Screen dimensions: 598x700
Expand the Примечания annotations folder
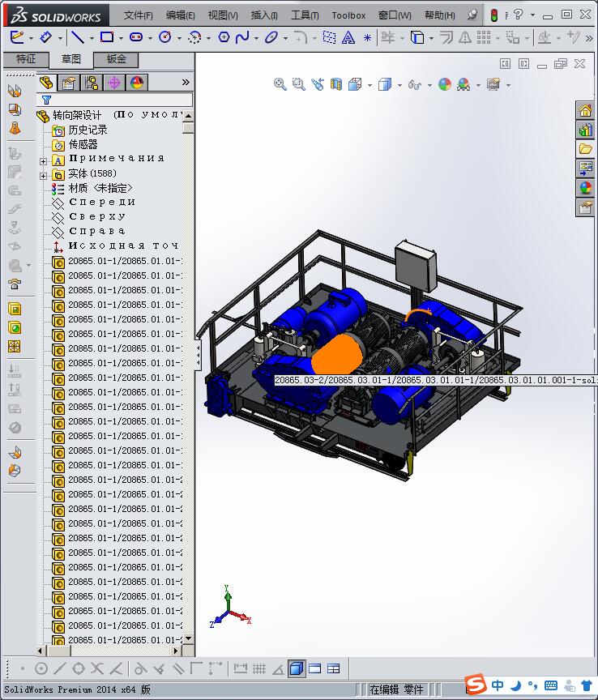[x=43, y=161]
